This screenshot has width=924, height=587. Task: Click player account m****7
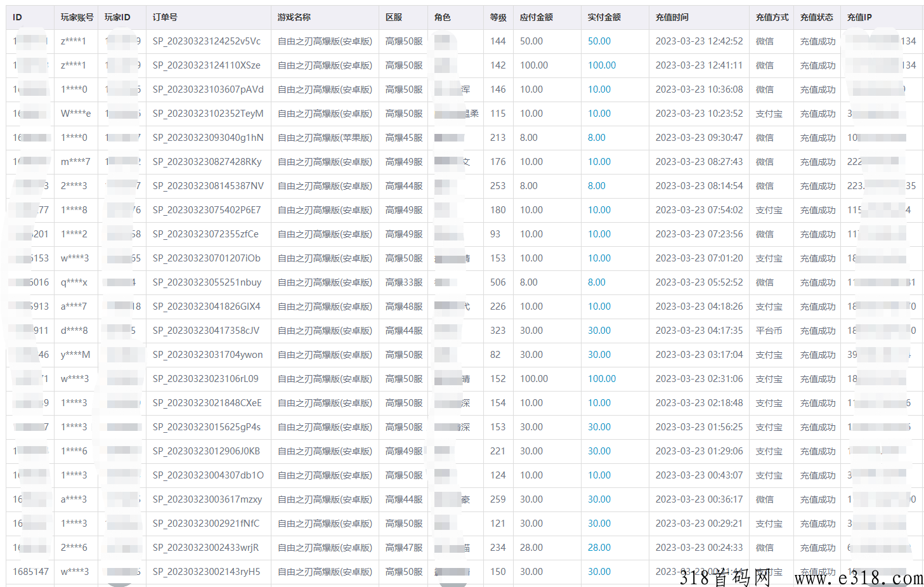tap(75, 162)
